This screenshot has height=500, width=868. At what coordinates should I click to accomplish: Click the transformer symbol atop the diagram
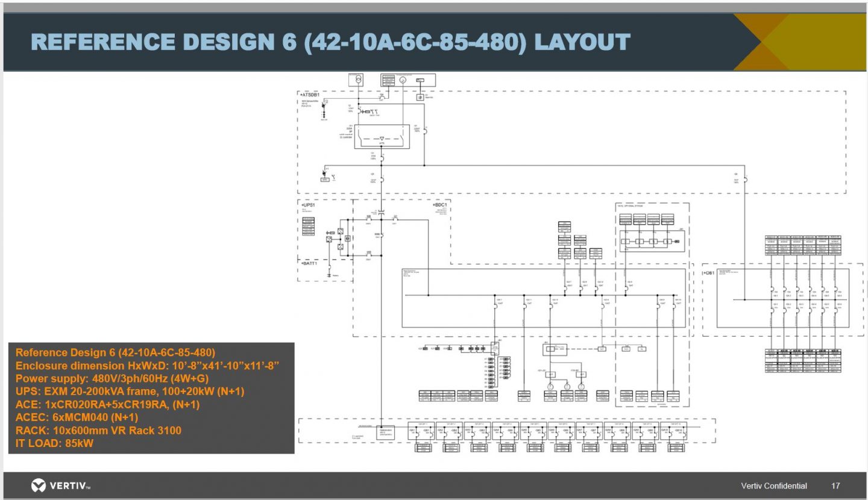[358, 80]
